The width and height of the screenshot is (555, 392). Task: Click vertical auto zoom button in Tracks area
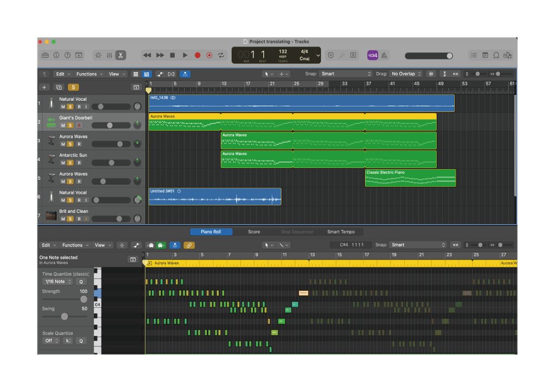click(444, 74)
